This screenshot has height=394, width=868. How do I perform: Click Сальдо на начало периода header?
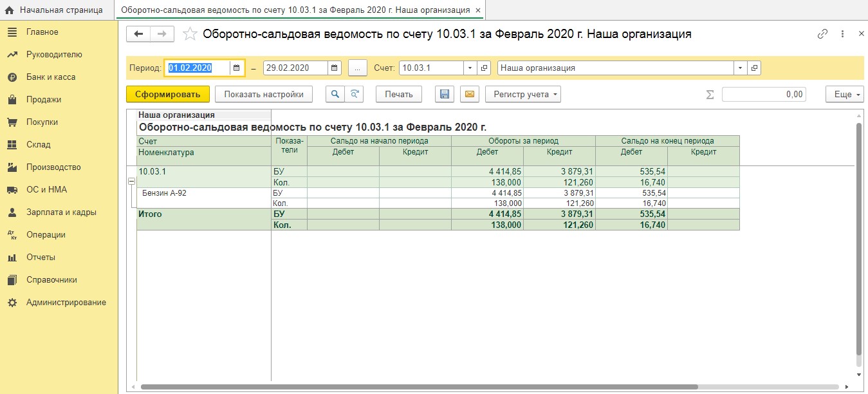point(379,141)
